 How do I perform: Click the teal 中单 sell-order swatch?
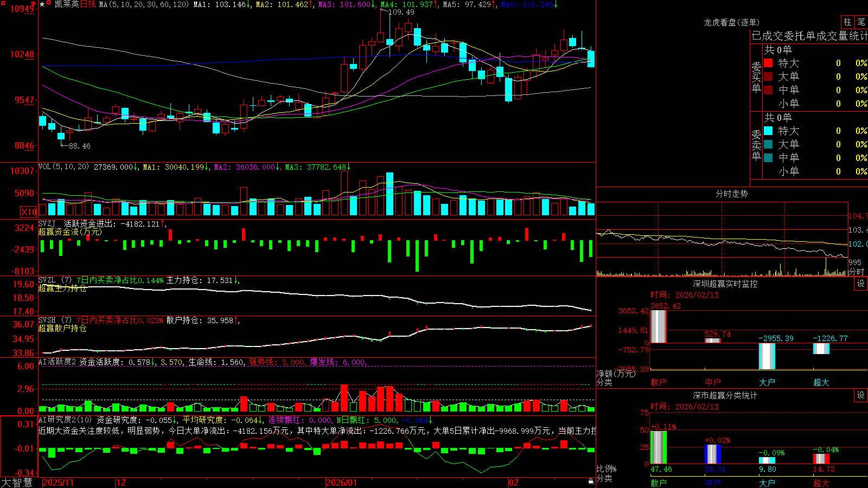click(768, 158)
